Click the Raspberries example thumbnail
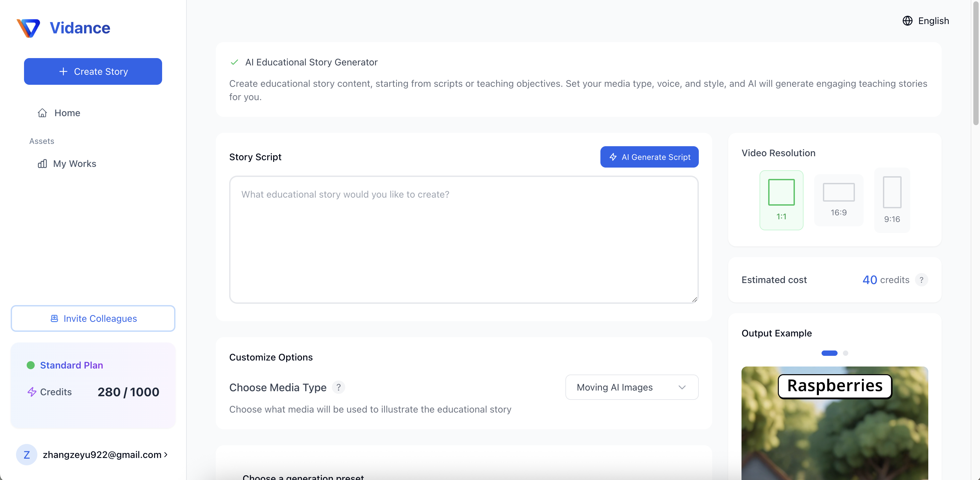 [x=834, y=423]
